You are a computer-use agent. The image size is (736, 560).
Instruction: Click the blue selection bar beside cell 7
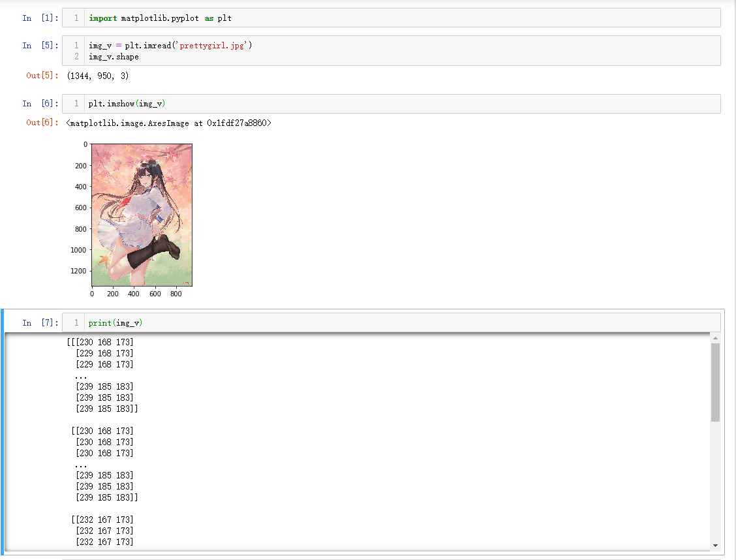[x=3, y=431]
